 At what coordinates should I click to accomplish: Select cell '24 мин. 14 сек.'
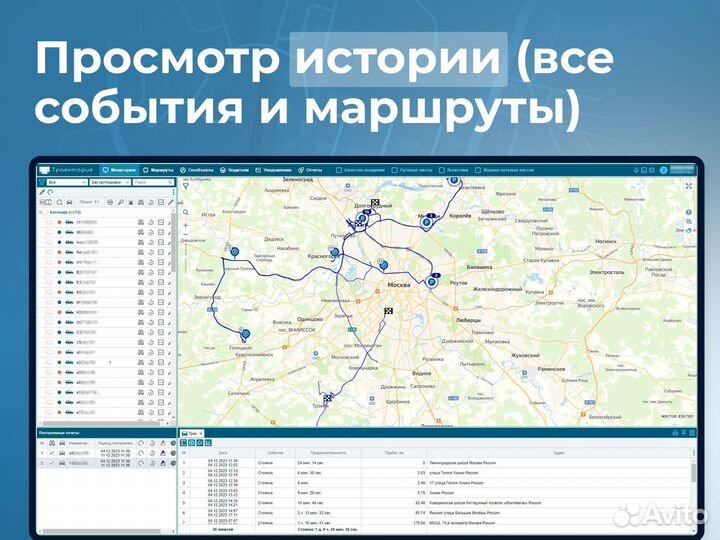pyautogui.click(x=312, y=463)
